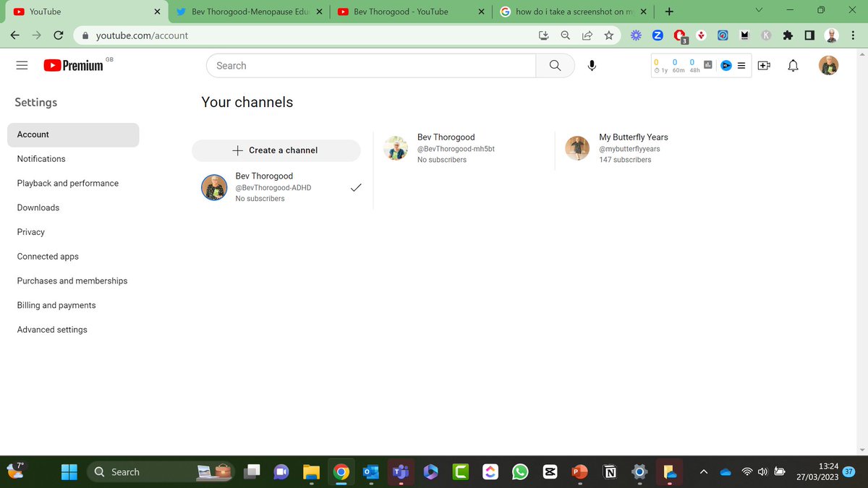Open Chrome three-dot menu

coord(853,35)
